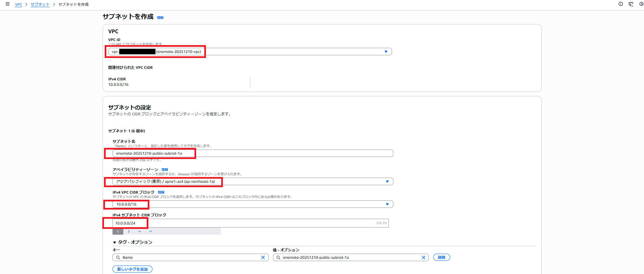Open the availability zone dropdown

pos(387,181)
